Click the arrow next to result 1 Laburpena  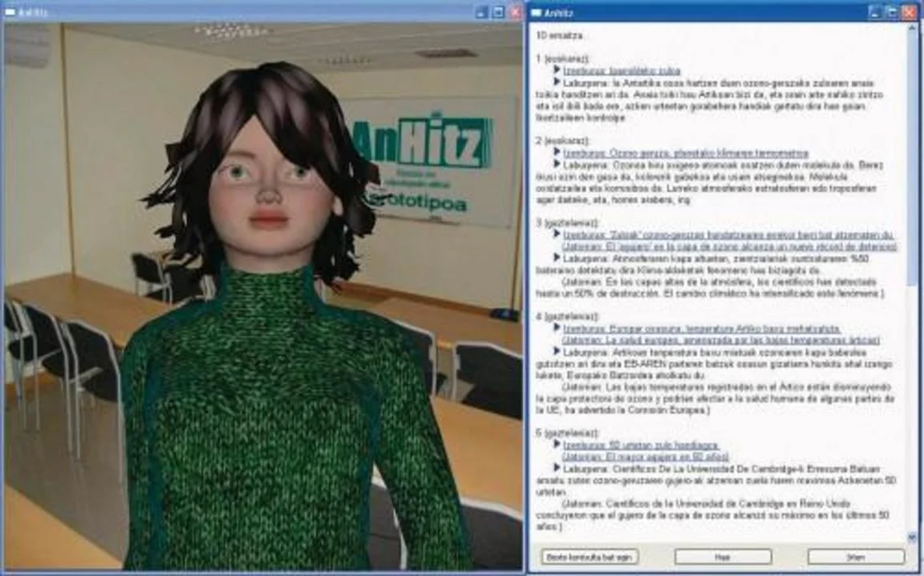[x=557, y=82]
